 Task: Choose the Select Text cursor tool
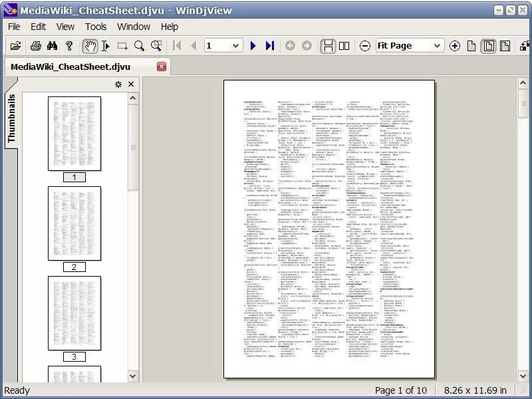(106, 46)
